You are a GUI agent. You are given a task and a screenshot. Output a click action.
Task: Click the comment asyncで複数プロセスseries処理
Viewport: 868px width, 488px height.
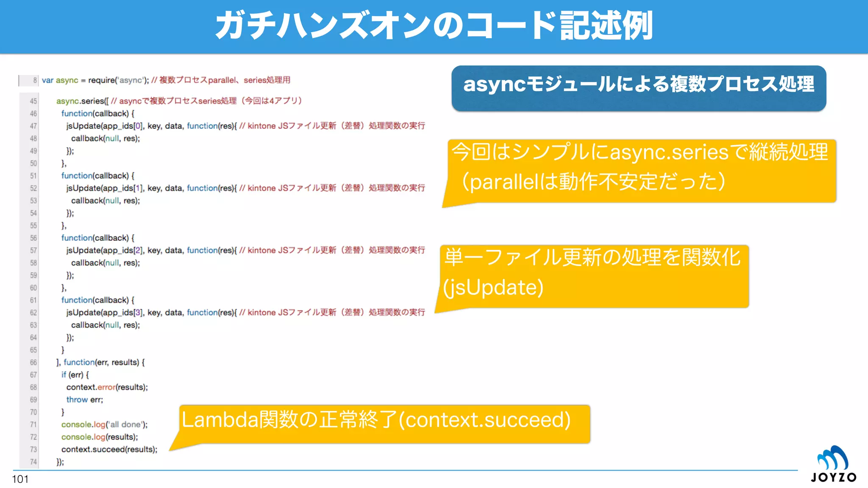click(206, 101)
